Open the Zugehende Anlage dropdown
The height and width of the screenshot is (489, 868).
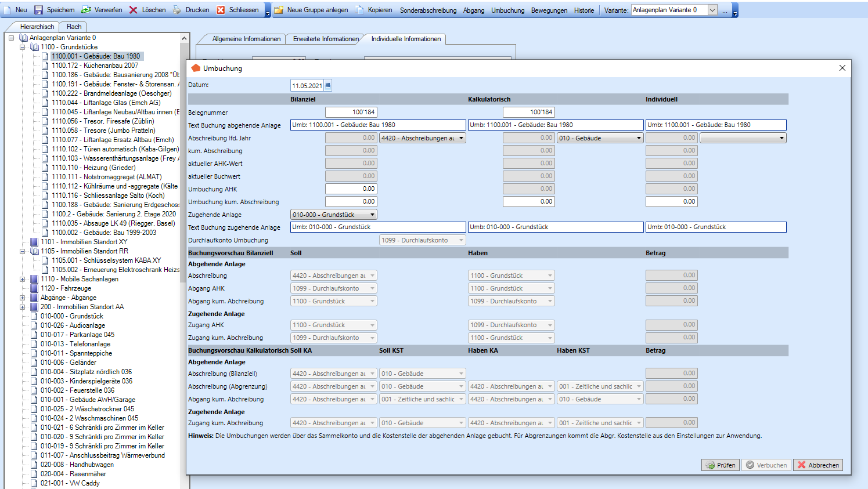[372, 215]
